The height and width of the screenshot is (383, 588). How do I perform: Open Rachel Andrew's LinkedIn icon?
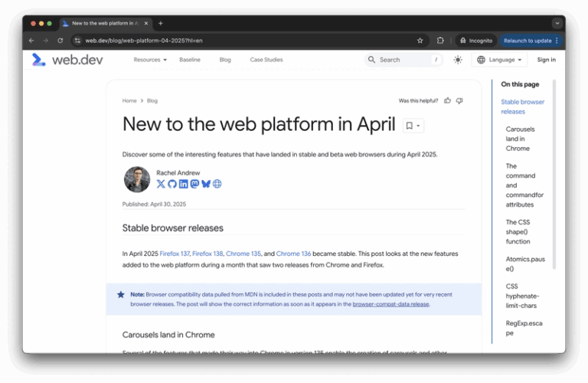point(183,184)
